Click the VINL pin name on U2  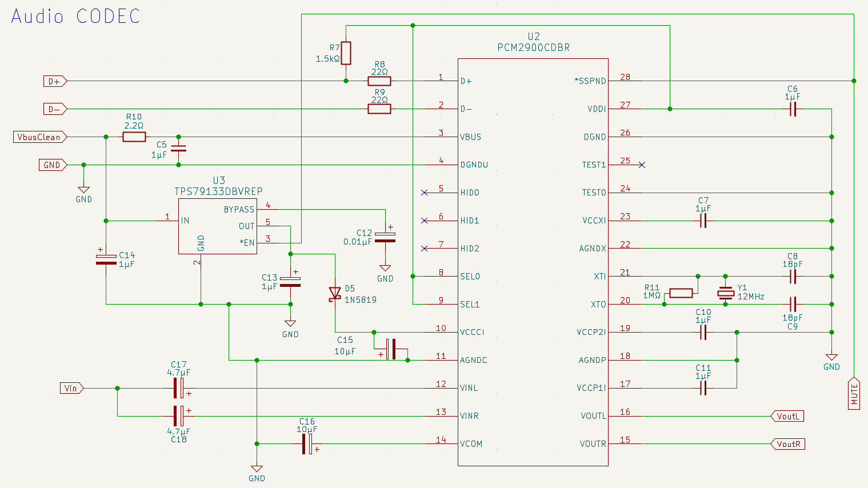469,388
